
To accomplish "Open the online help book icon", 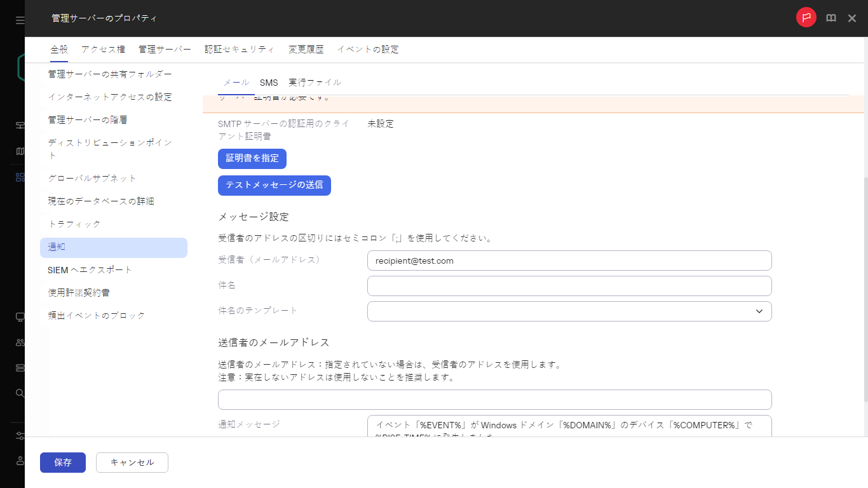I will tap(831, 18).
